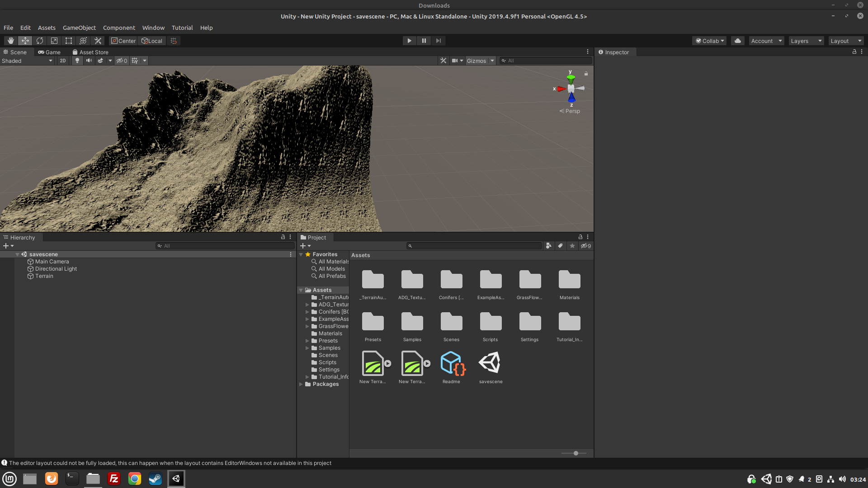
Task: Select the Move tool
Action: point(25,41)
